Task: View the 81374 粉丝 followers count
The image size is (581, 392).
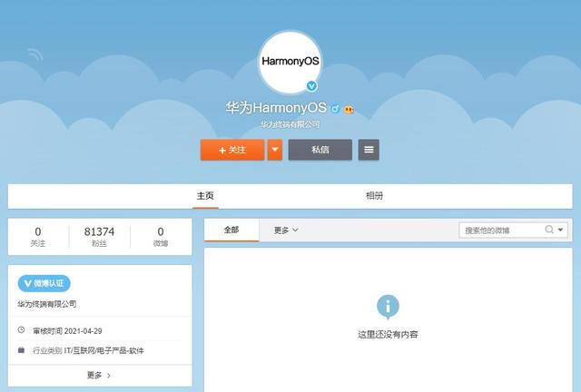Action: (99, 237)
